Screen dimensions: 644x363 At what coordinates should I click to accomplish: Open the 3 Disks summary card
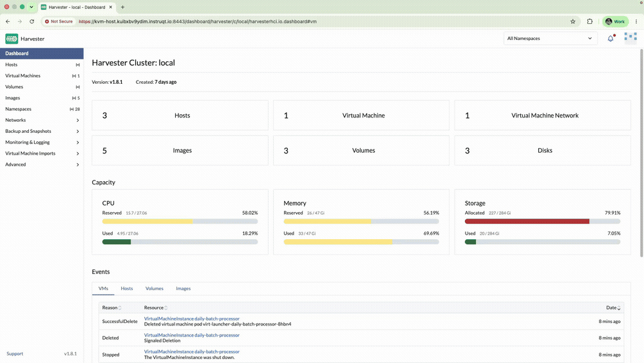coord(542,150)
